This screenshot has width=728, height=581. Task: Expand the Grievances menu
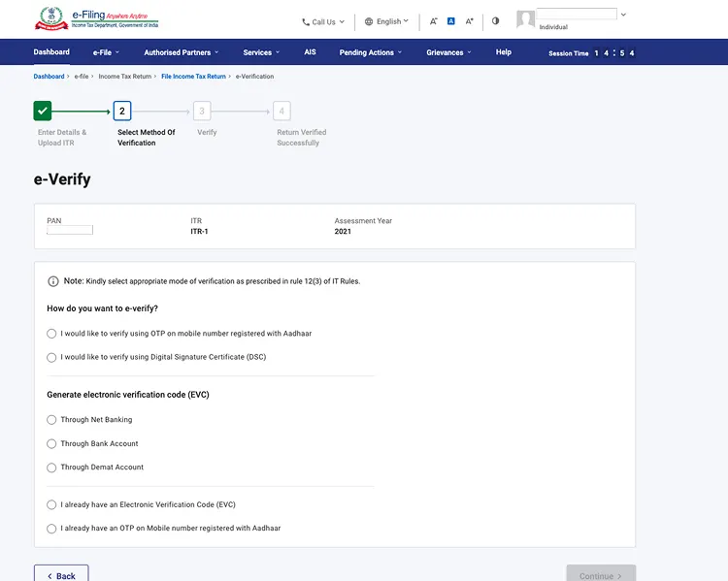coord(448,52)
